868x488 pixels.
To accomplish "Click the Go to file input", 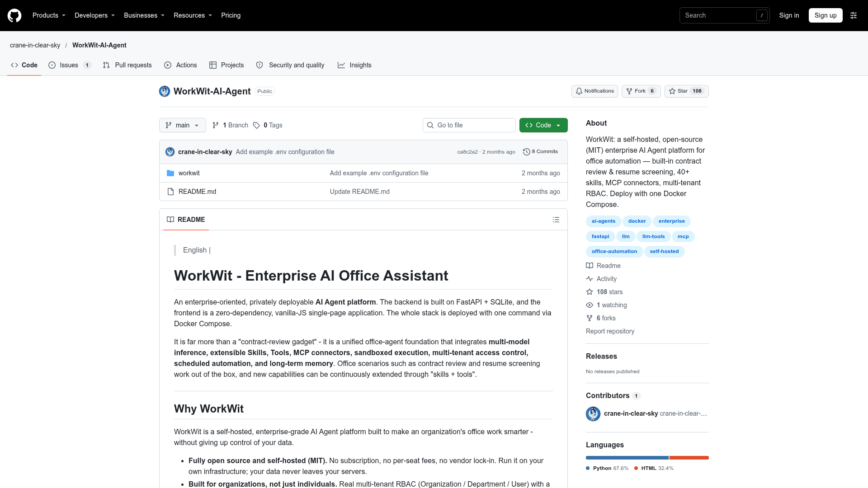I will [x=469, y=125].
